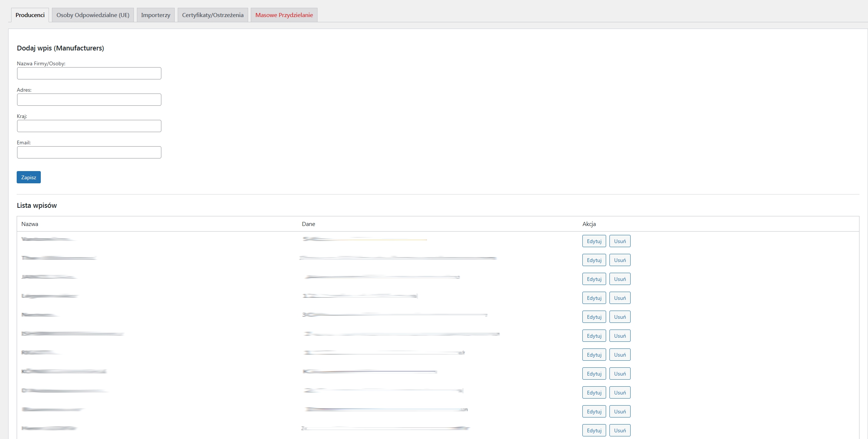Open the Masowe Przydzielanie tab
This screenshot has height=439, width=868.
tap(284, 15)
